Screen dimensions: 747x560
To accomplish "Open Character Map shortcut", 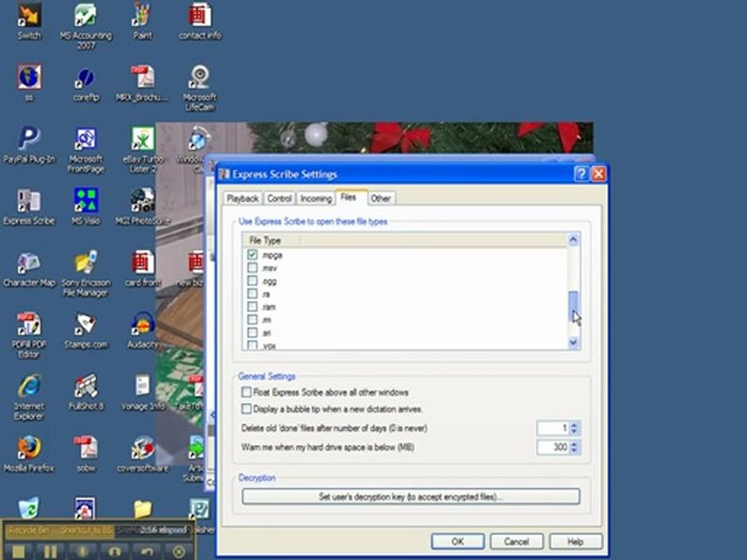I will coord(29,269).
